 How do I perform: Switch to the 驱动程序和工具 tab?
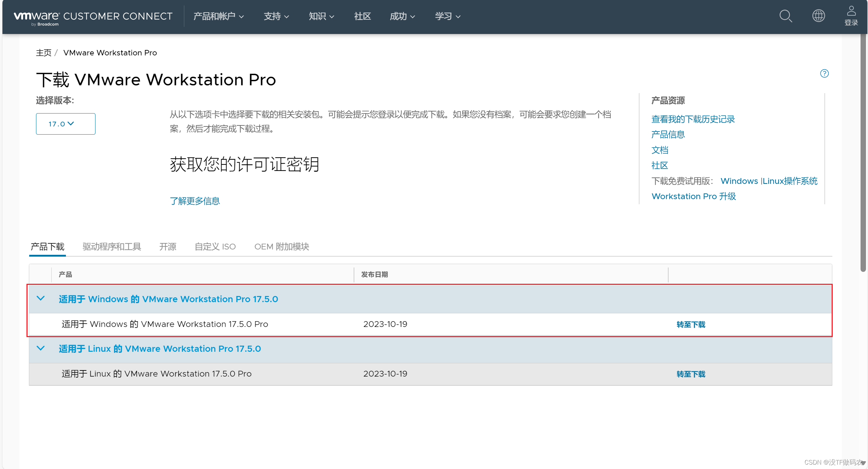pyautogui.click(x=112, y=246)
